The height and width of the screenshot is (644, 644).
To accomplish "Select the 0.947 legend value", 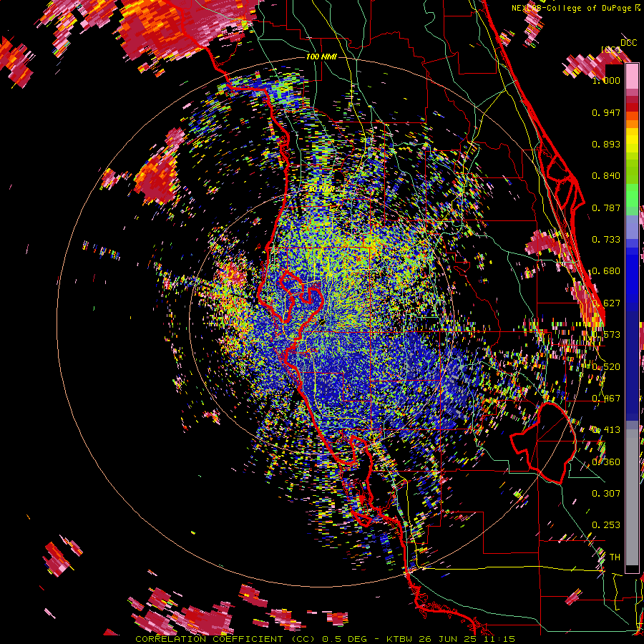I will [606, 112].
